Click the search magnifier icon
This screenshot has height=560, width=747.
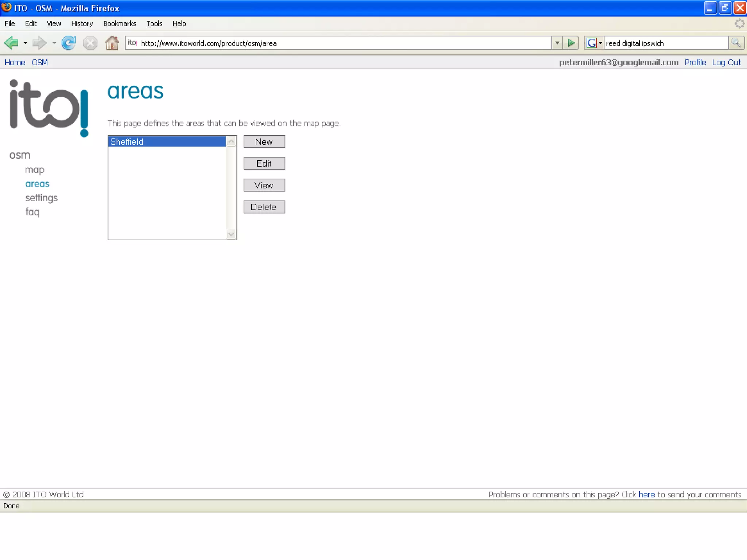click(x=736, y=43)
